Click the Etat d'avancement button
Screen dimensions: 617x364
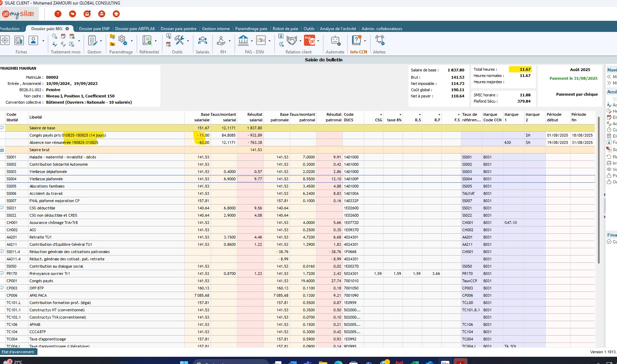click(x=18, y=352)
